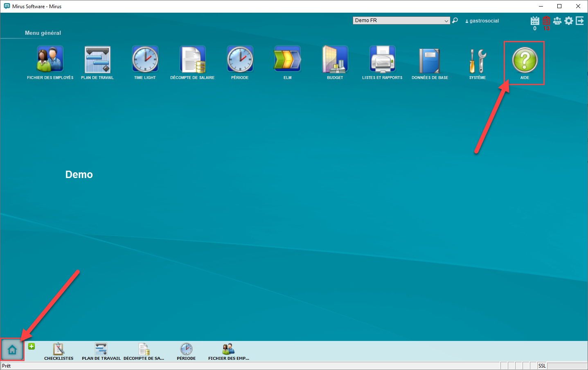The height and width of the screenshot is (370, 588).
Task: Click the logout exit icon
Action: click(x=580, y=20)
